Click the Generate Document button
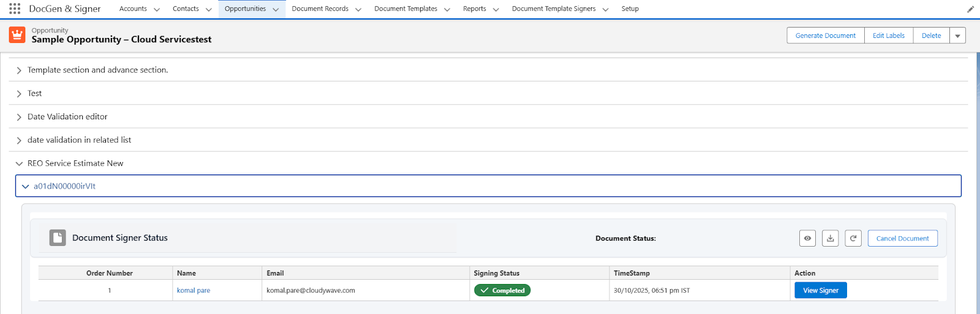This screenshot has width=980, height=314. click(825, 36)
